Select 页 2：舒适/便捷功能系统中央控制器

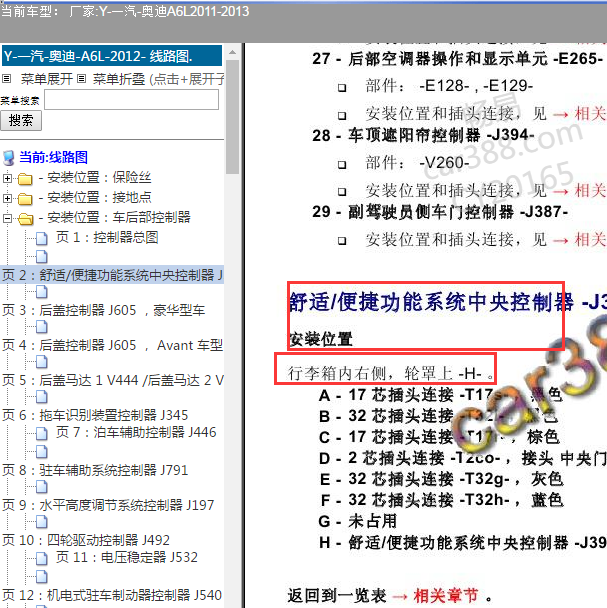pyautogui.click(x=112, y=275)
